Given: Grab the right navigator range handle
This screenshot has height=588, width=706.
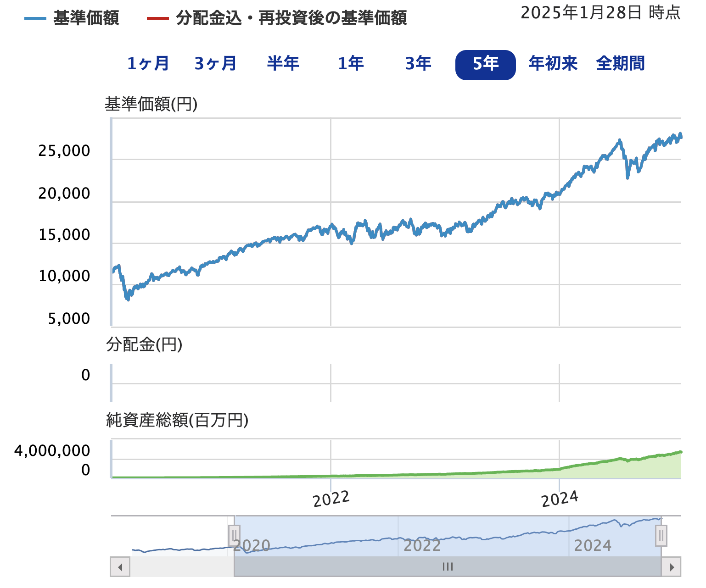Looking at the screenshot, I should (661, 535).
